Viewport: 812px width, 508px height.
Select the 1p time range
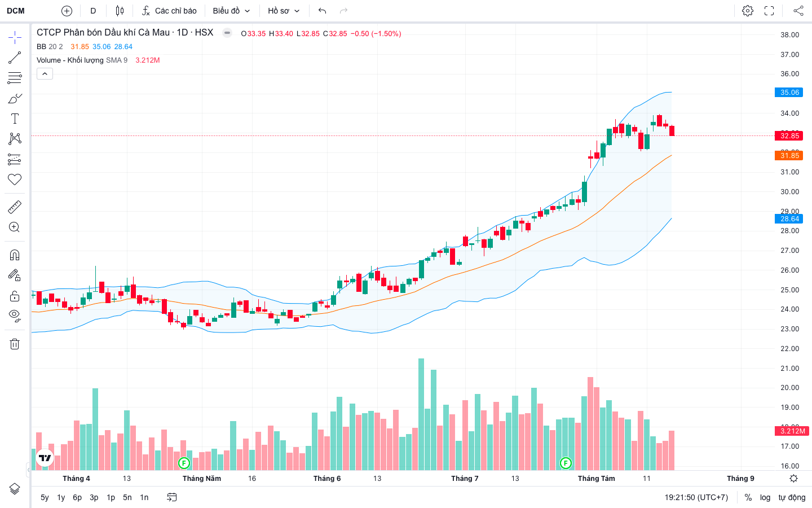(x=111, y=497)
